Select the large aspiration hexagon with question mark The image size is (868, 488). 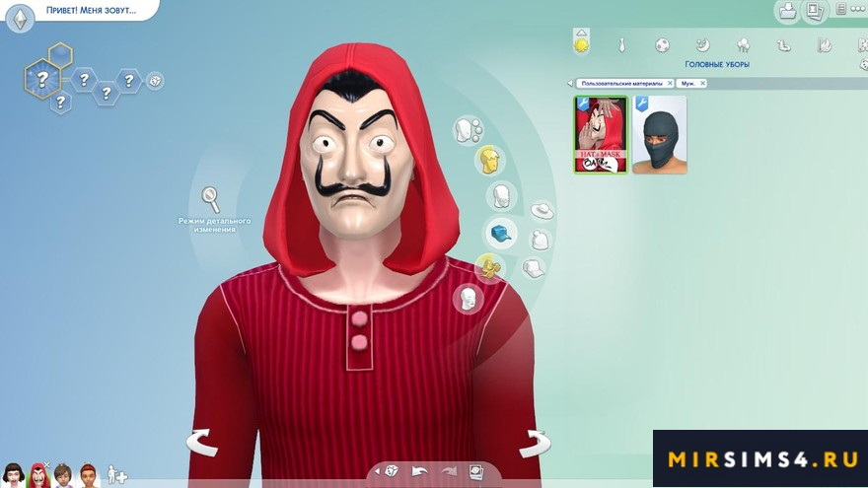[42, 79]
